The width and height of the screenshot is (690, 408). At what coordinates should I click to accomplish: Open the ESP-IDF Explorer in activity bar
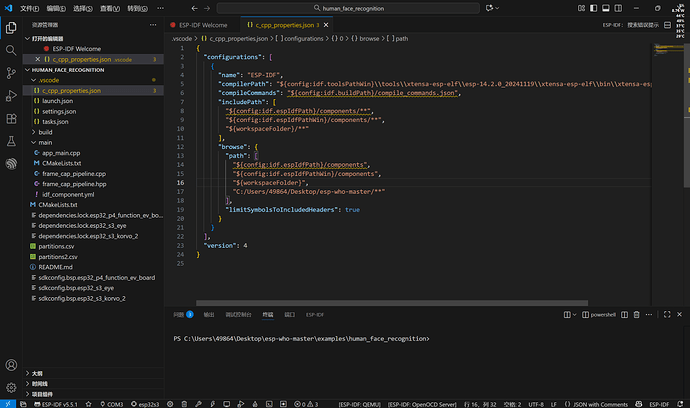coord(12,165)
